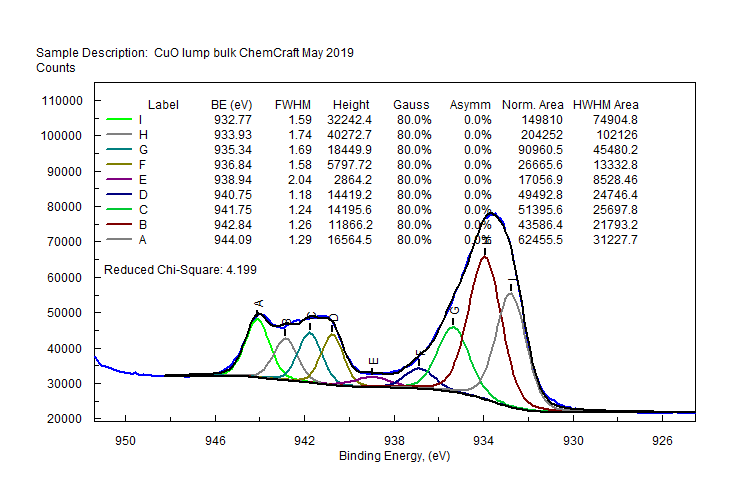The width and height of the screenshot is (751, 493).
Task: Click the green legend line for peak I
Action: [x=119, y=120]
